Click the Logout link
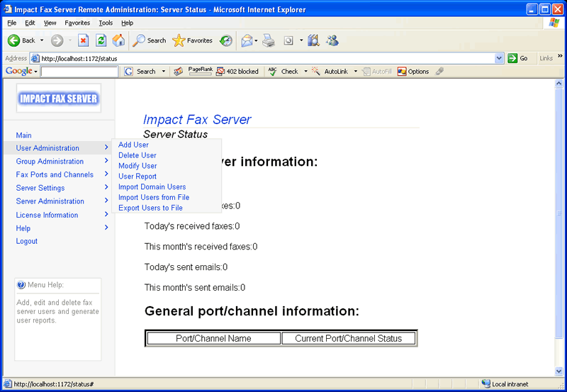 point(26,241)
